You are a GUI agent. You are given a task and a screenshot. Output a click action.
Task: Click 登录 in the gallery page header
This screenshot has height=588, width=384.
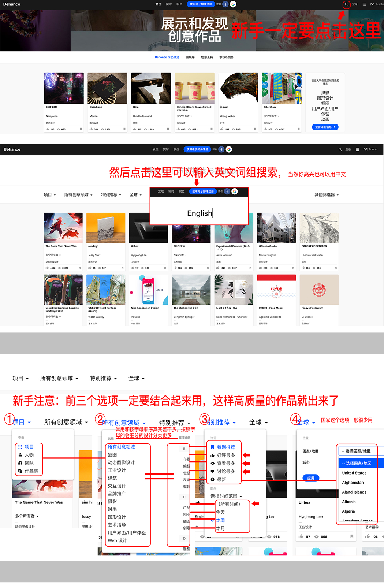pyautogui.click(x=348, y=149)
